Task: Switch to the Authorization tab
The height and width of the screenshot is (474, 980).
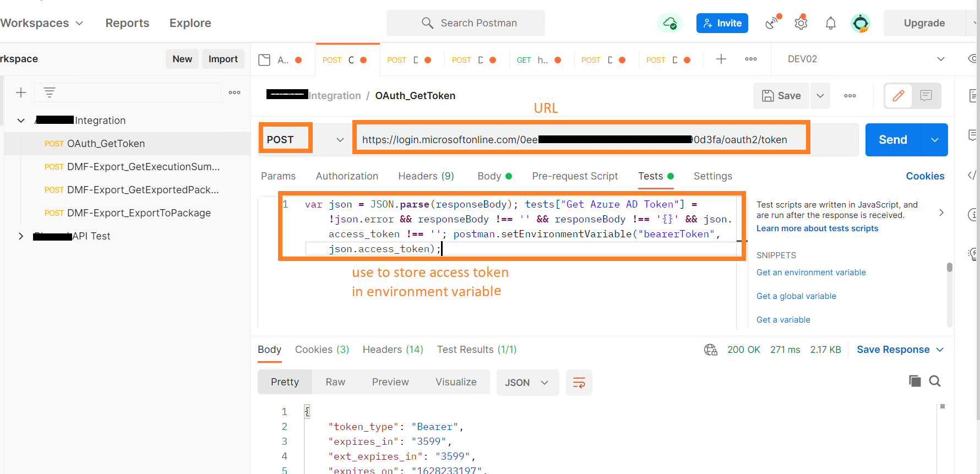Action: coord(347,176)
